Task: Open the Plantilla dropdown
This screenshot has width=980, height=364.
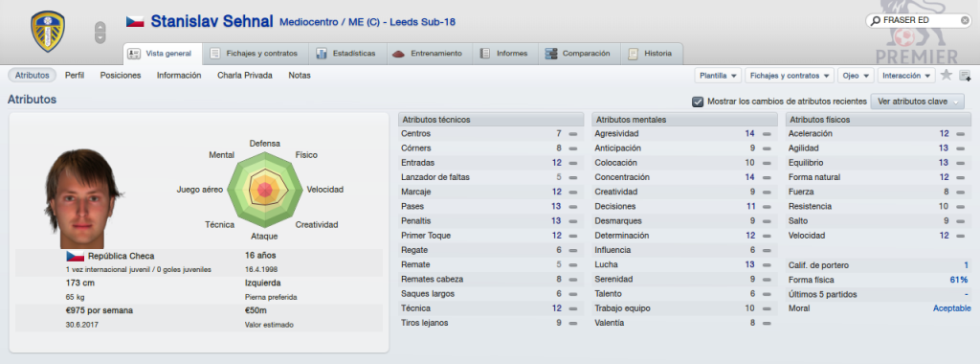Action: click(718, 76)
